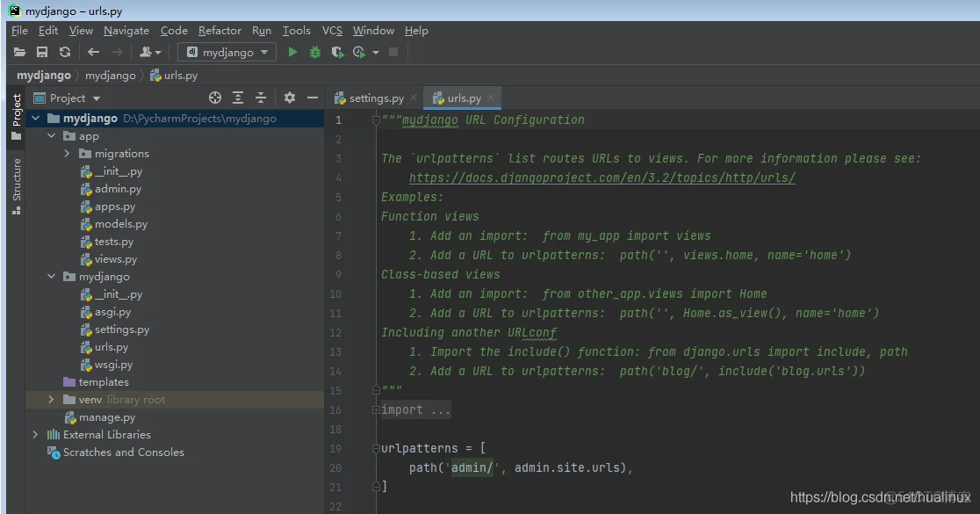Click the Save All toolbar icon
Screen dimensions: 980x514
click(x=42, y=53)
